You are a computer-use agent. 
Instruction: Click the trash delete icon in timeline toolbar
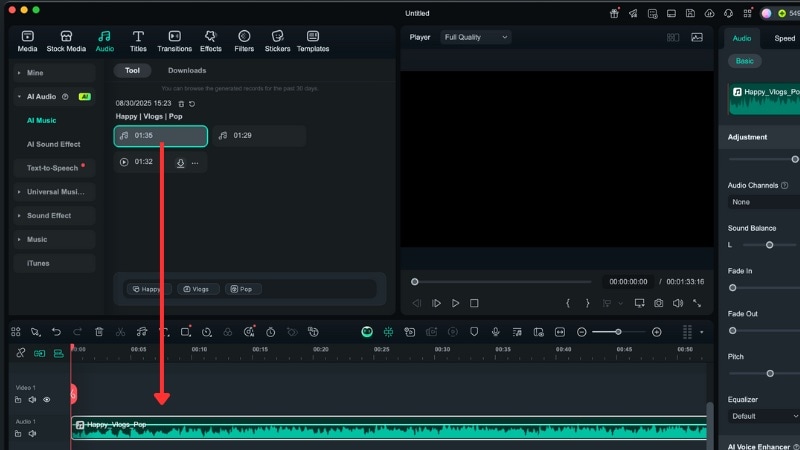click(99, 332)
